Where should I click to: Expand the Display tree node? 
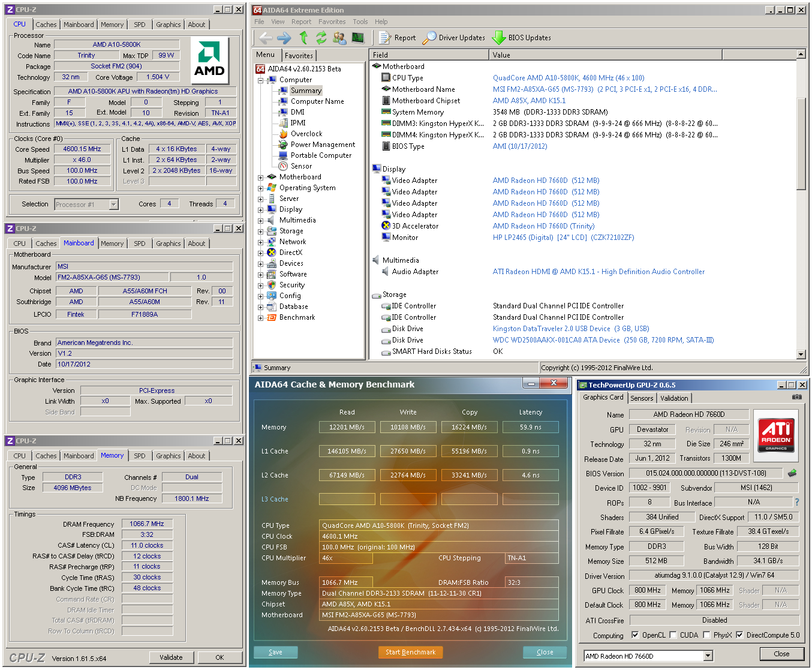(x=260, y=209)
